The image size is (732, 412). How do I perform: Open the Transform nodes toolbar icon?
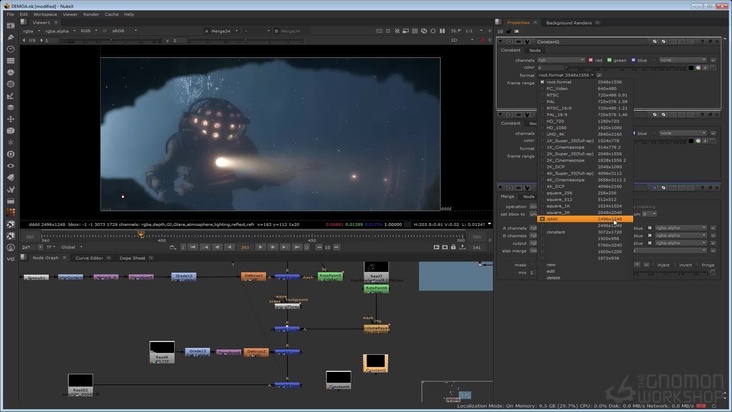click(x=10, y=119)
